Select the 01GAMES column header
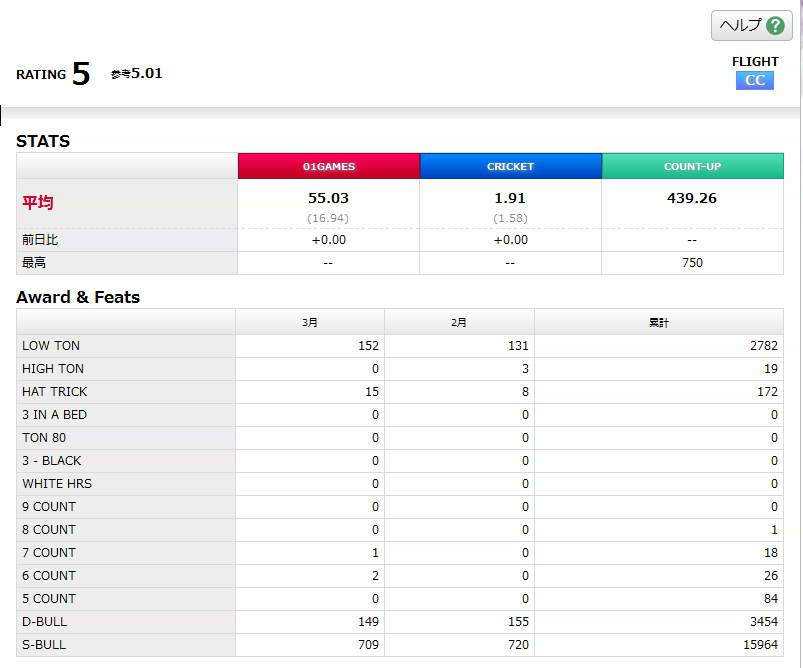This screenshot has height=668, width=803. point(329,166)
